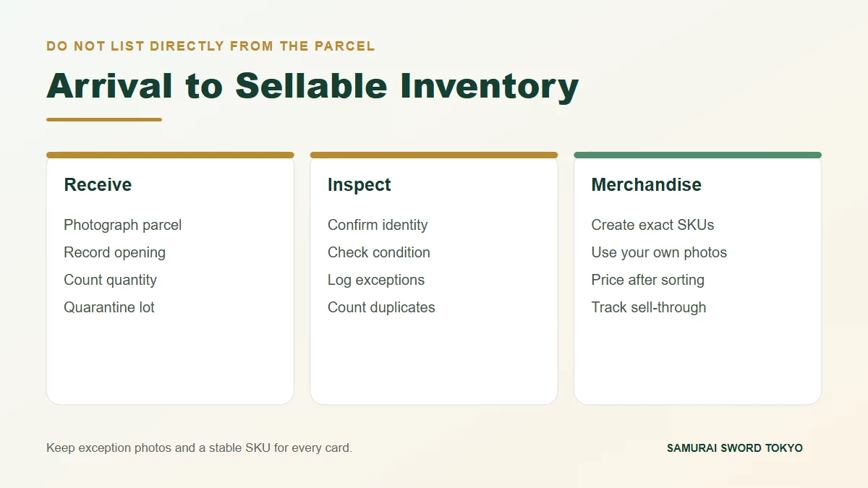Click the 'Arrival to Sellable Inventory' title
868x488 pixels.
(x=312, y=86)
